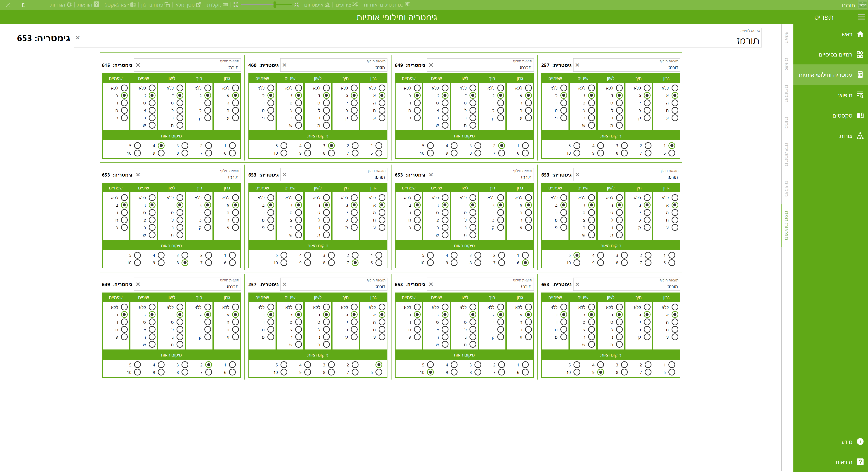Select שפתיים letter פ in the 460 panel

click(271, 118)
